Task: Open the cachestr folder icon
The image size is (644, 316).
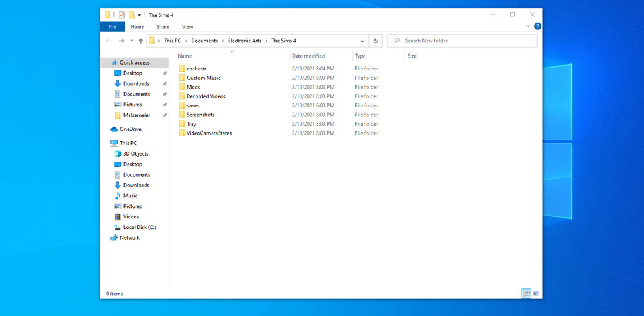Action: point(182,69)
